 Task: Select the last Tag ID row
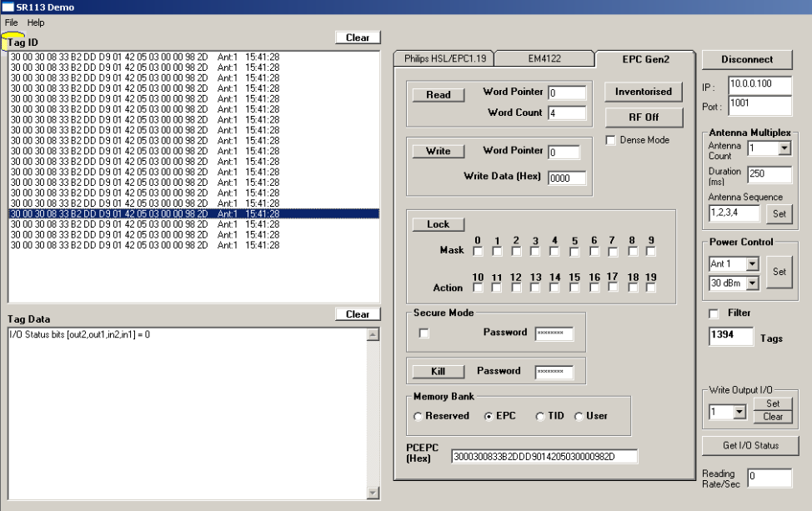194,245
